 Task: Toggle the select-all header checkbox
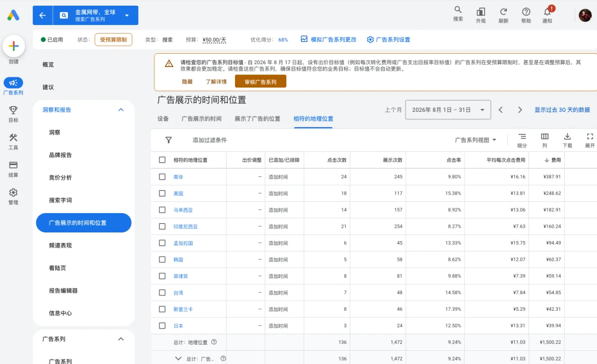coord(162,160)
